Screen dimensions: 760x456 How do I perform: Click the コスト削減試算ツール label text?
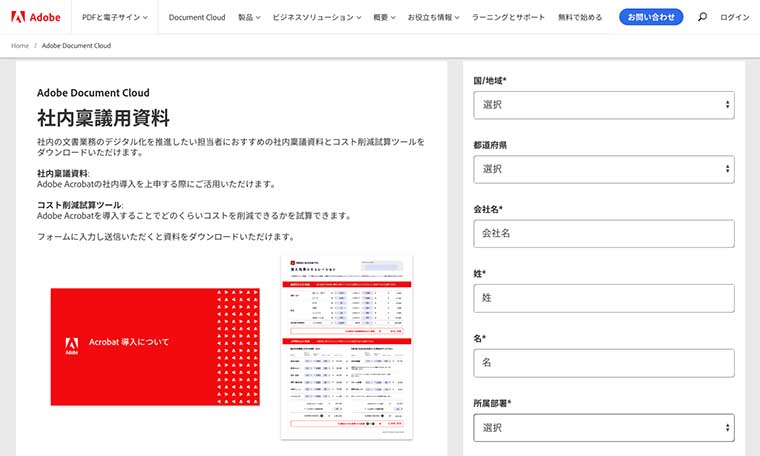[x=79, y=205]
